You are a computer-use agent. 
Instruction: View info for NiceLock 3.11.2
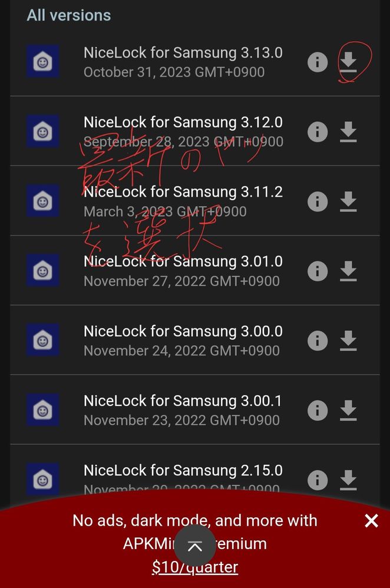(x=318, y=201)
